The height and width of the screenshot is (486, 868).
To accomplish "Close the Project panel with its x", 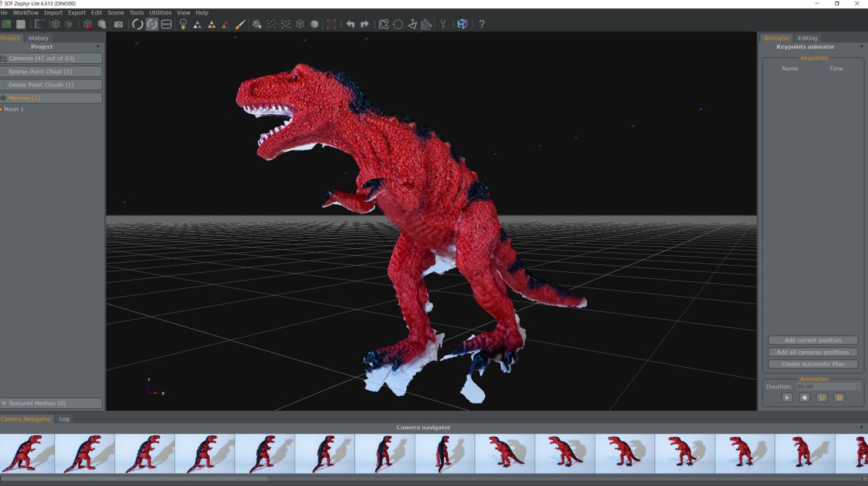I will pyautogui.click(x=98, y=46).
